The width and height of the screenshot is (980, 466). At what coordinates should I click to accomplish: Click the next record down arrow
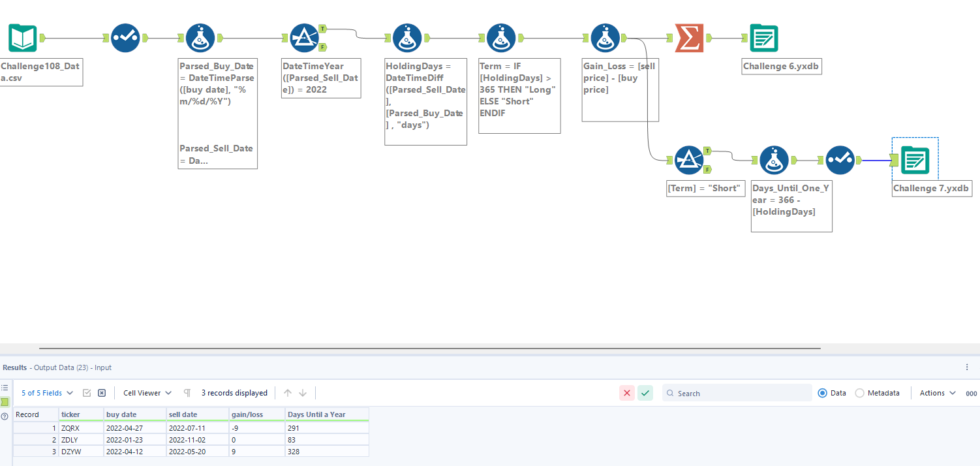click(x=303, y=393)
